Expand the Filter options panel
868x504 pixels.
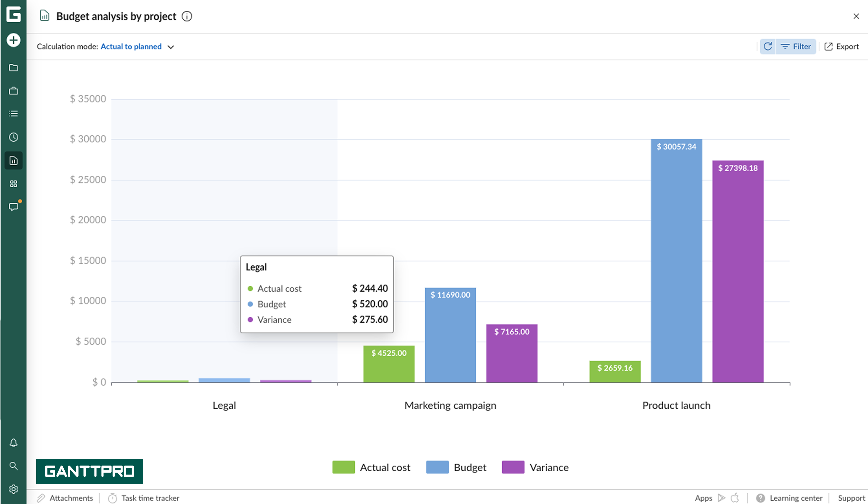coord(796,46)
